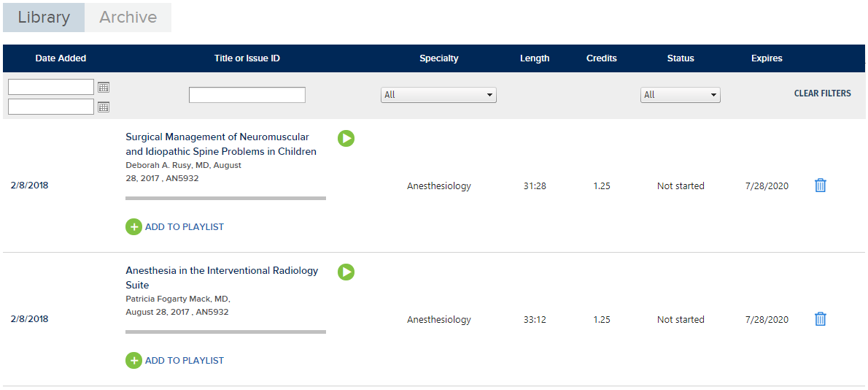Delete the Interventional Radiology lecture with trash icon

point(821,319)
